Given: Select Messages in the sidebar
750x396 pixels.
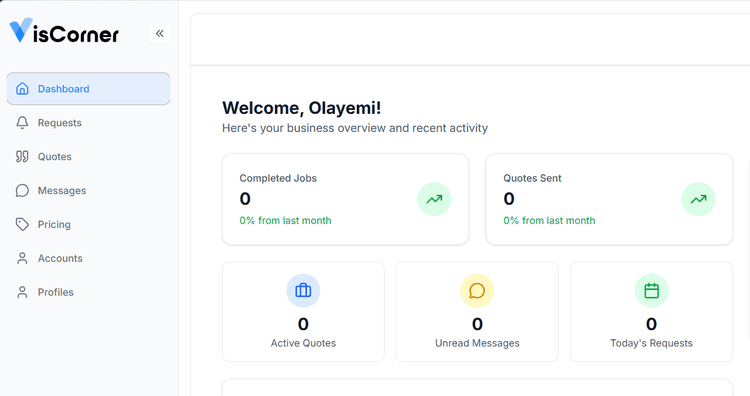Looking at the screenshot, I should click(x=88, y=191).
